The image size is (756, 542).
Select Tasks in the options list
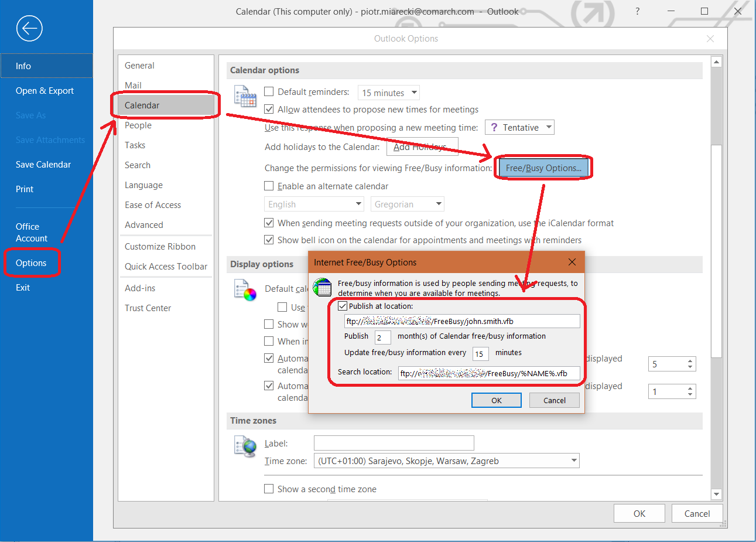pyautogui.click(x=166, y=145)
